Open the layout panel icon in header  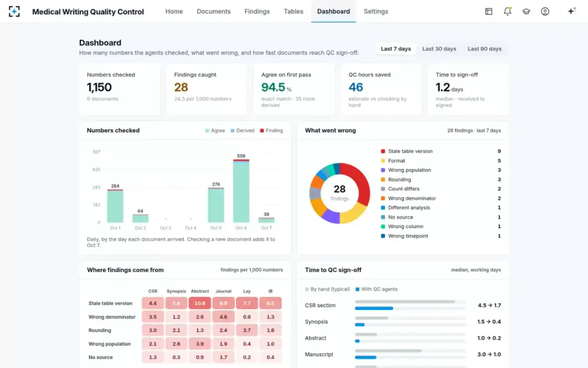(489, 11)
